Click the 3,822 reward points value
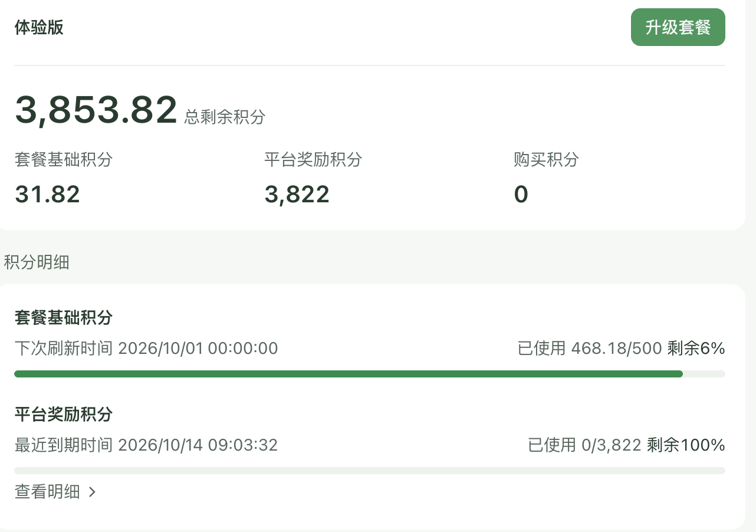Viewport: 756px width, 532px height. (x=297, y=194)
